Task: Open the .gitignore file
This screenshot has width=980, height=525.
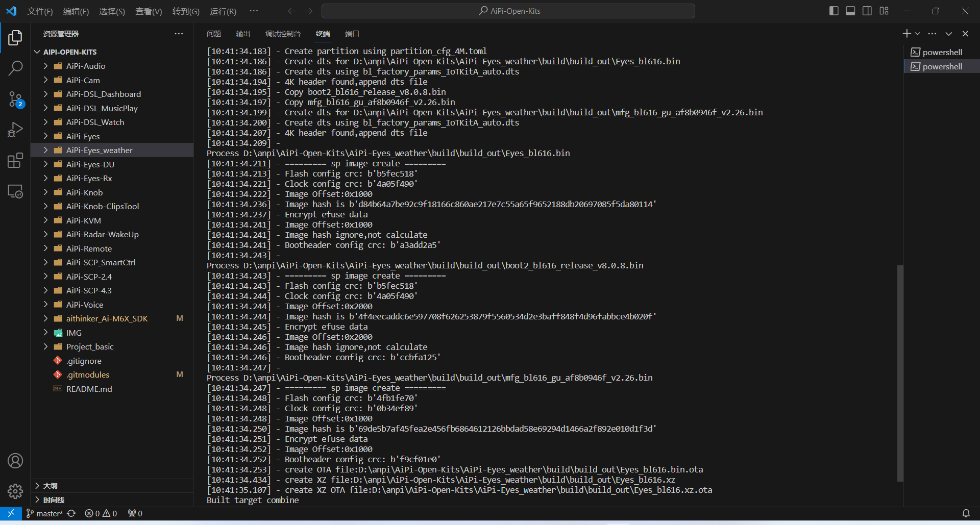Action: point(84,361)
